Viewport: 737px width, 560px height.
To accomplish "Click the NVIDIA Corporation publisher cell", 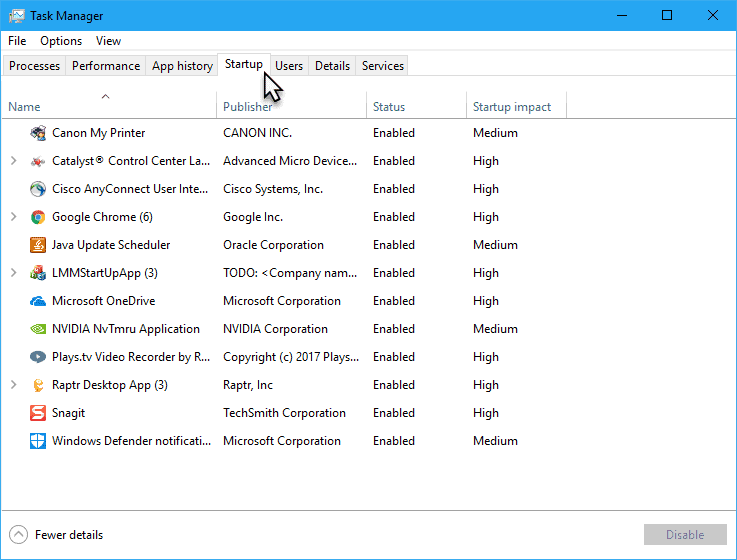I will tap(275, 329).
